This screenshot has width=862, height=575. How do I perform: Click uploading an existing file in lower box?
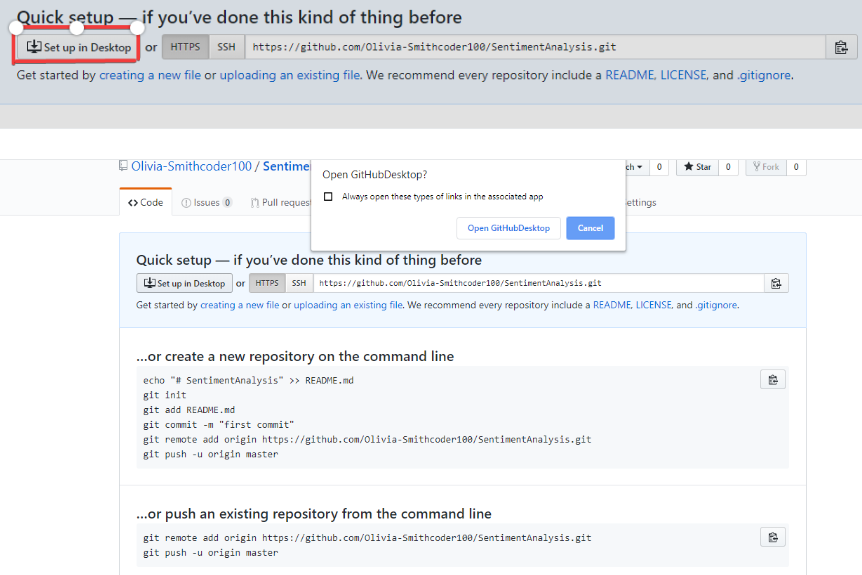click(x=348, y=305)
